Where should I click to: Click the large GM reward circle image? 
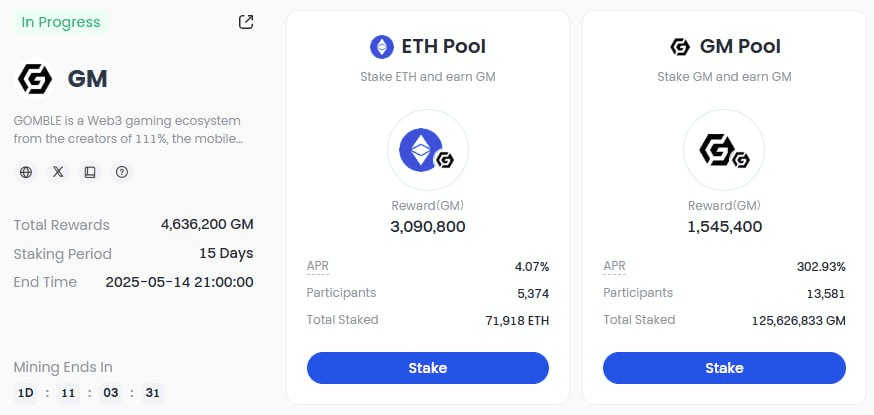point(724,150)
